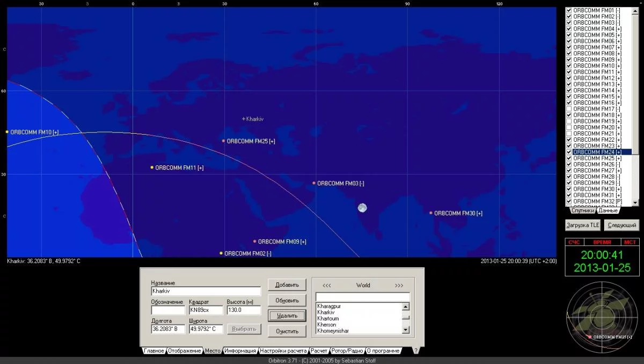Viewport: 644px width, 364px height.
Task: Select the ORBCOMM FM10 satellite marker on map
Action: click(x=7, y=132)
